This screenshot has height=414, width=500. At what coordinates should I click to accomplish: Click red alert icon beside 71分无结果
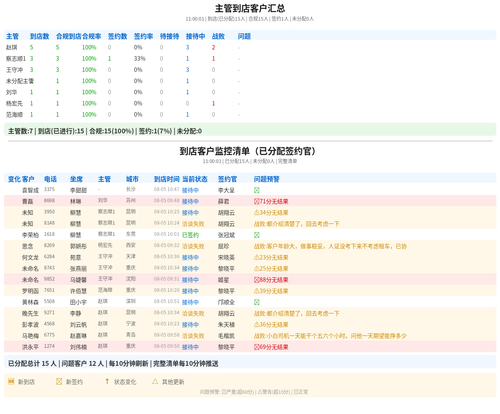click(257, 201)
